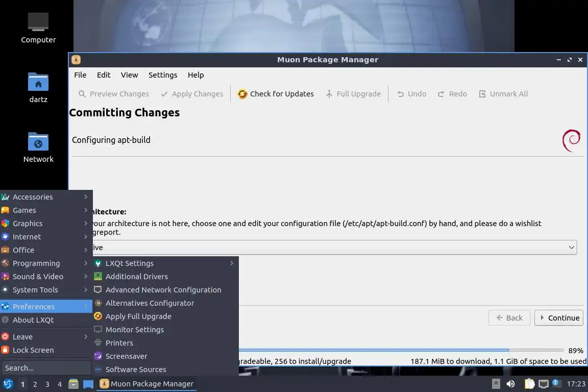Image resolution: width=588 pixels, height=392 pixels.
Task: Open Screensaver preferences
Action: click(166, 356)
